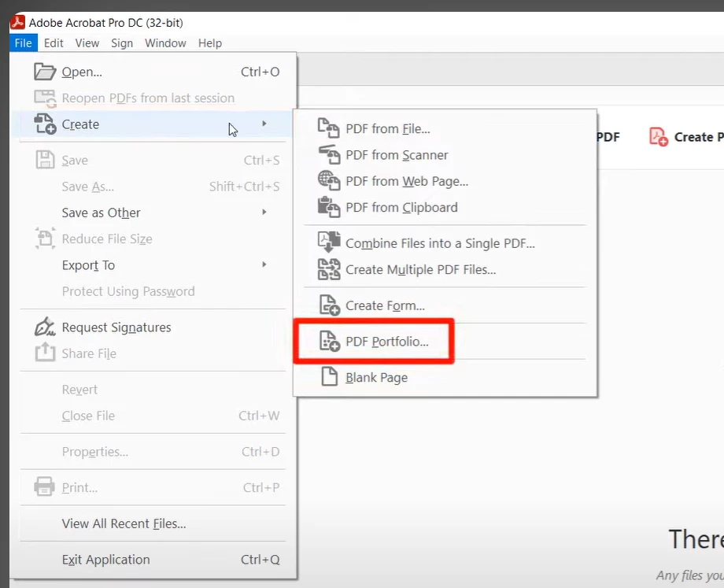Click the PDF Portfolio icon
Viewport: 724px width, 588px height.
330,341
